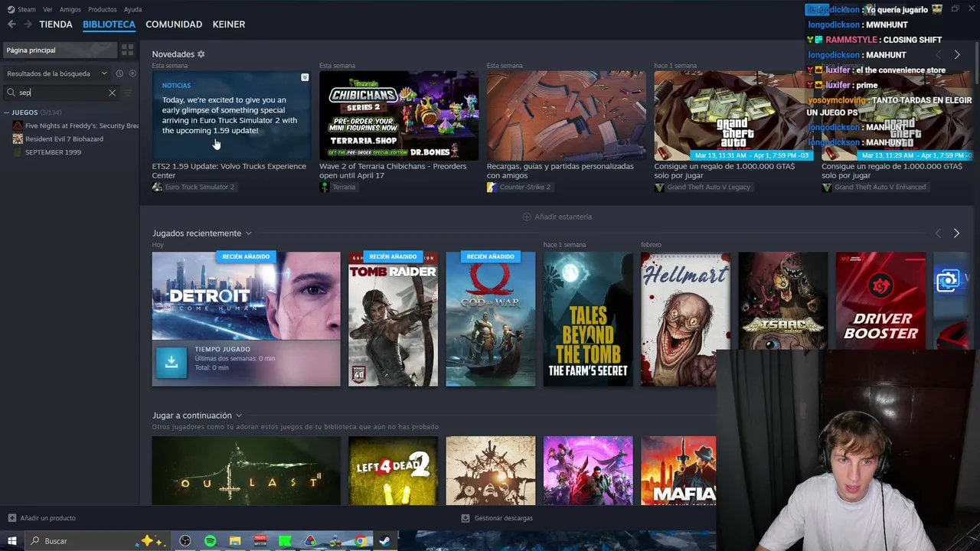Open Voicemeeter from the taskbar
The image size is (980, 551).
tap(260, 541)
